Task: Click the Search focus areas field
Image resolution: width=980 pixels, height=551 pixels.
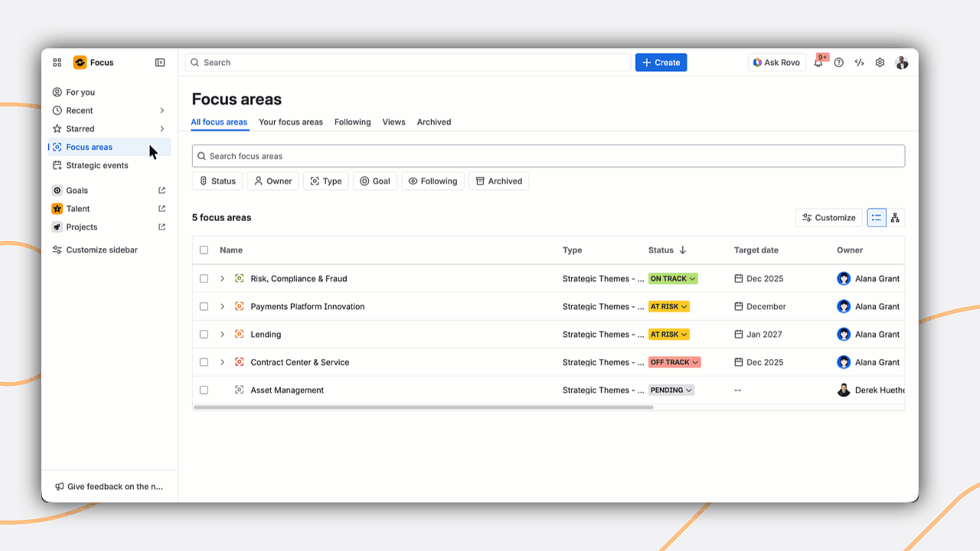Action: tap(548, 156)
